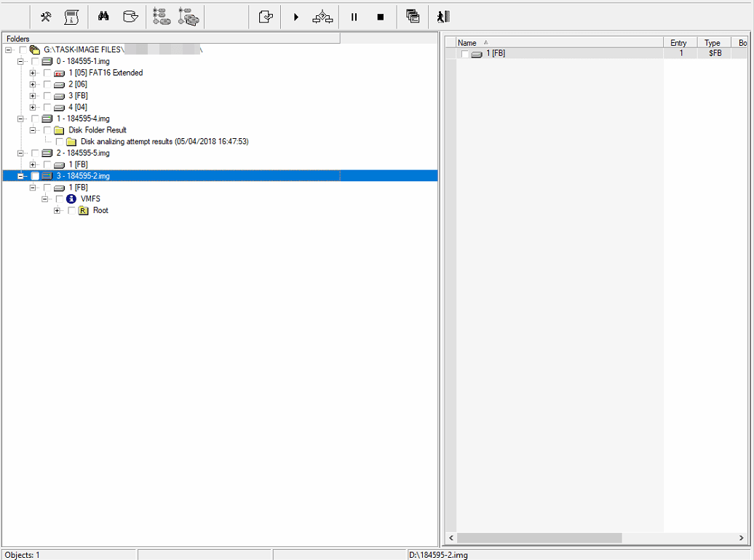Check the box for 1 - 184595-4.img
This screenshot has width=754, height=560.
tap(35, 119)
